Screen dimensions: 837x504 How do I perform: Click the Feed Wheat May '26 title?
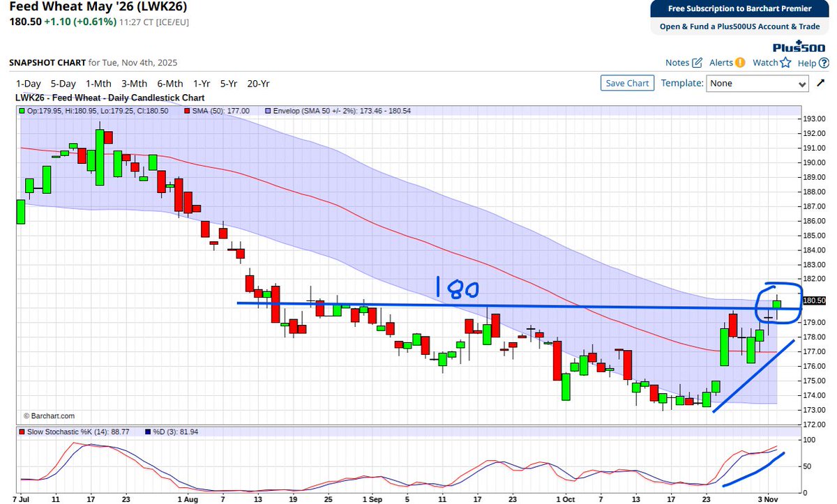pos(98,8)
